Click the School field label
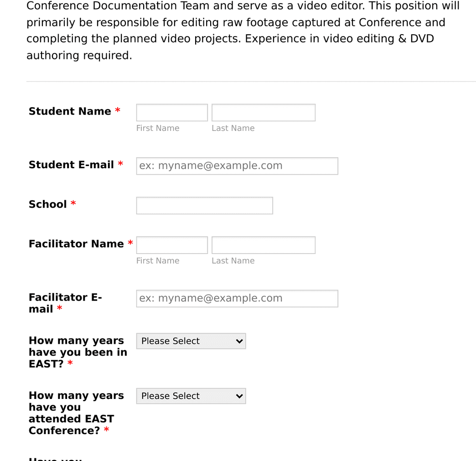This screenshot has height=461, width=476. pyautogui.click(x=48, y=204)
